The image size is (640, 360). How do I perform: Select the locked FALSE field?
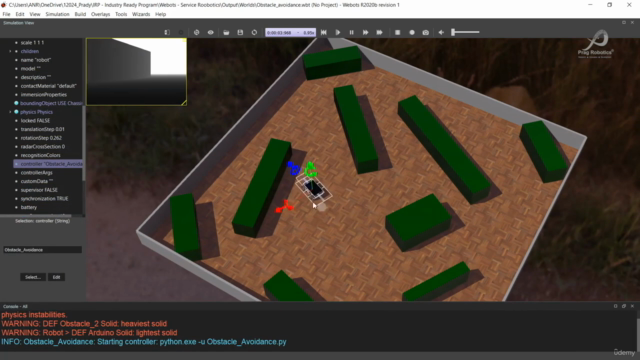[35, 120]
